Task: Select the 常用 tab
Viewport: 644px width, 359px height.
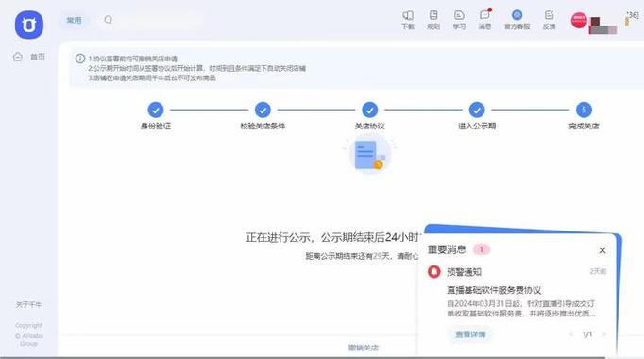Action: click(74, 20)
